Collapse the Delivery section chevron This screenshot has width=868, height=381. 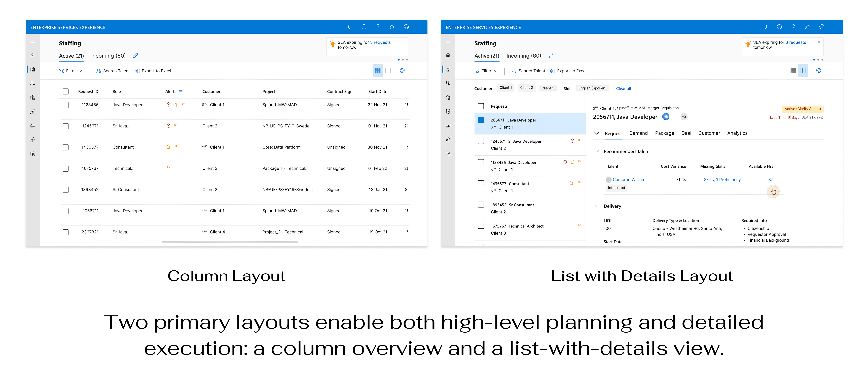coord(596,206)
